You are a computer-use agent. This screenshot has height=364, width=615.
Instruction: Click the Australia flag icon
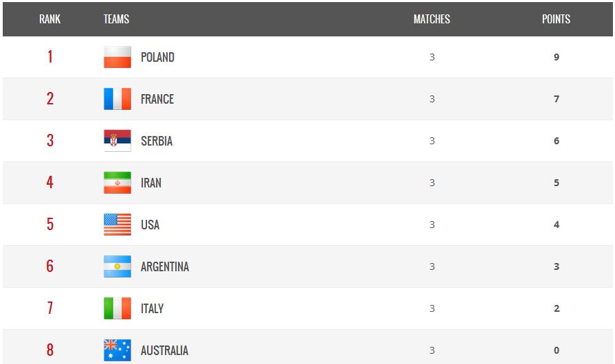[x=118, y=350]
